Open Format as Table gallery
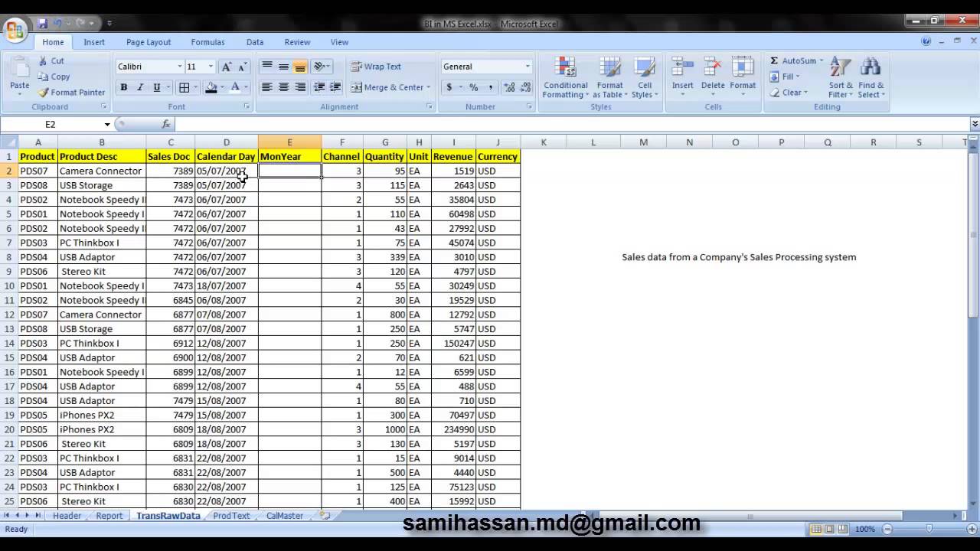Screen dimensions: 980x551 click(x=609, y=78)
